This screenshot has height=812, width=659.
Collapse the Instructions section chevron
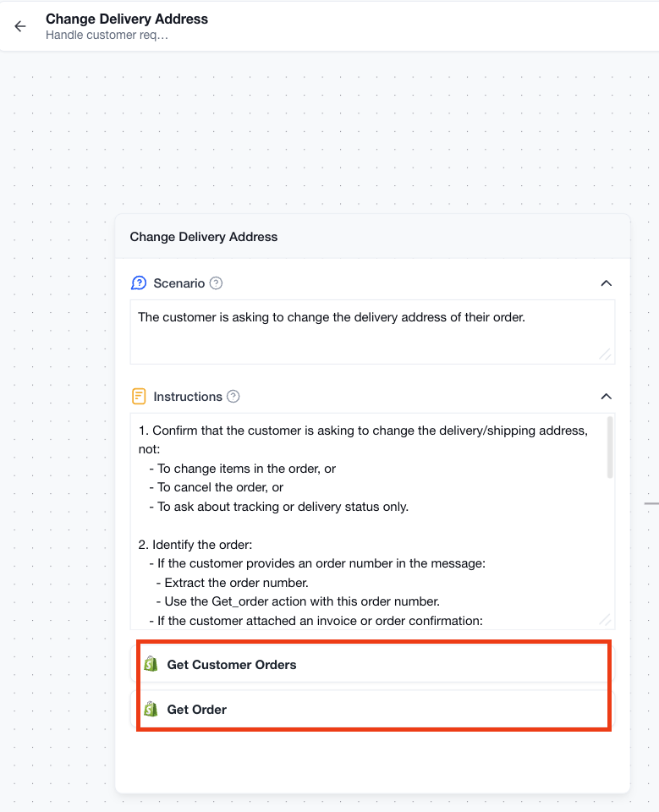tap(607, 397)
